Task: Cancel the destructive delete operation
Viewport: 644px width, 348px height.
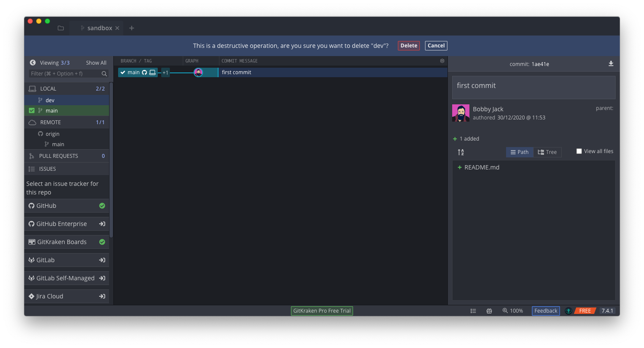Action: click(x=436, y=45)
